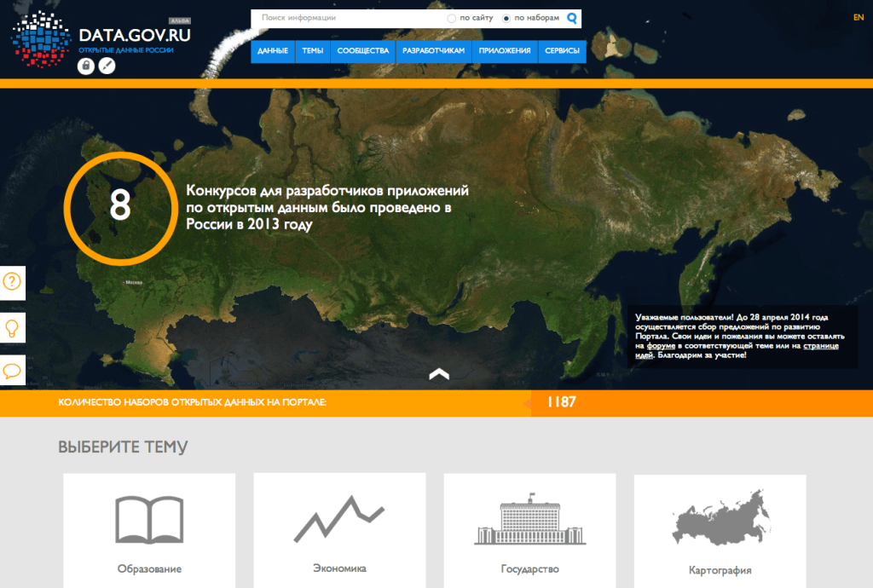Viewport: 873px width, 588px height.
Task: Collapse the banner with the white up chevron
Action: click(x=438, y=373)
